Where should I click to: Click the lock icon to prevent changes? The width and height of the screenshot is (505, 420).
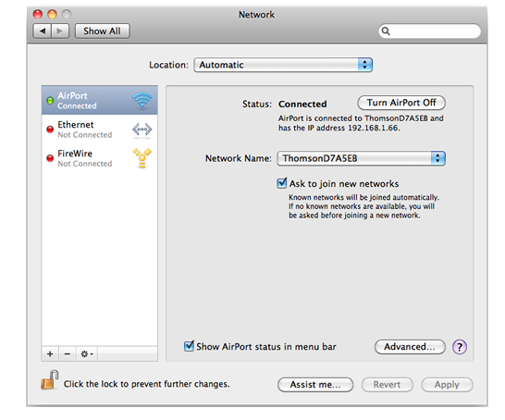(x=49, y=380)
